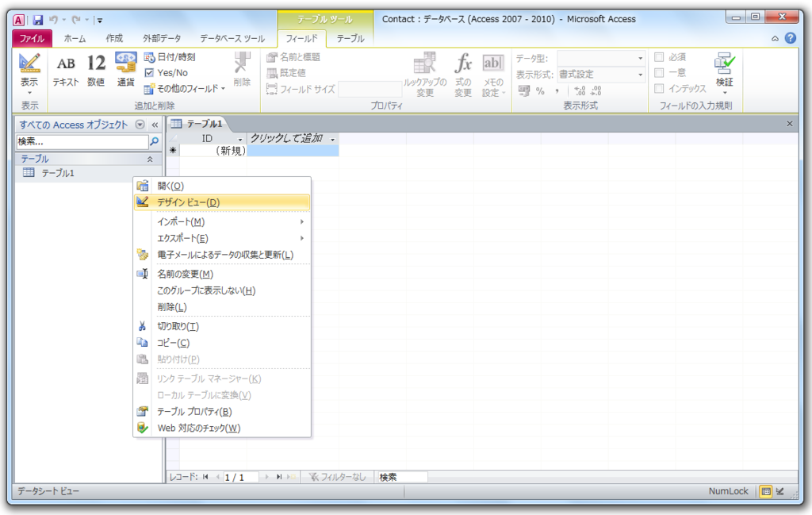Select 削除(L) delete in context menu
Viewport: 812px width, 515px height.
point(222,307)
